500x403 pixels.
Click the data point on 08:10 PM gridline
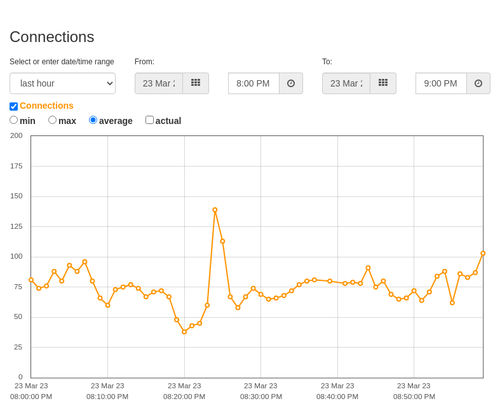point(108,305)
